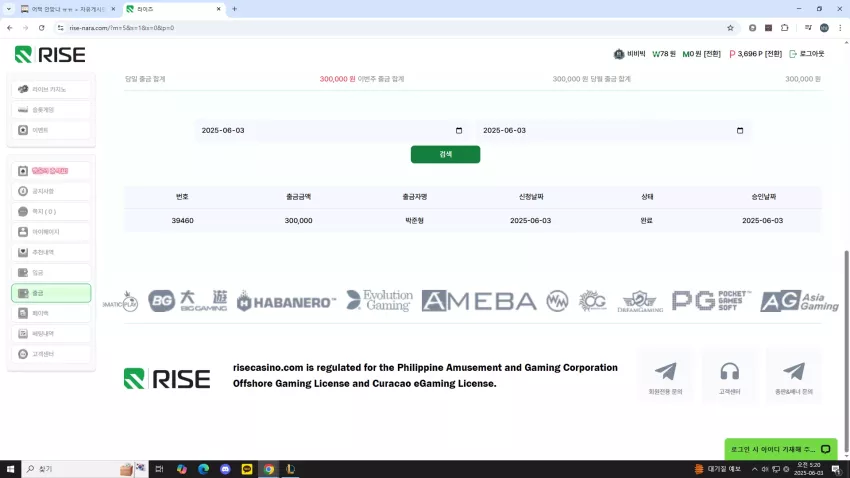Open 입금 deposit sidebar item
Image resolution: width=850 pixels, height=478 pixels.
coord(51,273)
